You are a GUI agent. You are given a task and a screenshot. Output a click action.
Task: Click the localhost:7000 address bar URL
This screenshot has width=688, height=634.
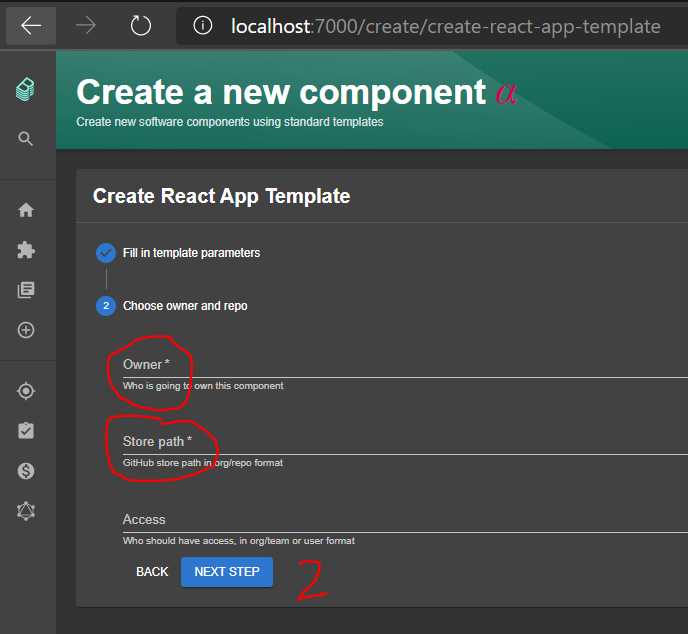point(445,26)
